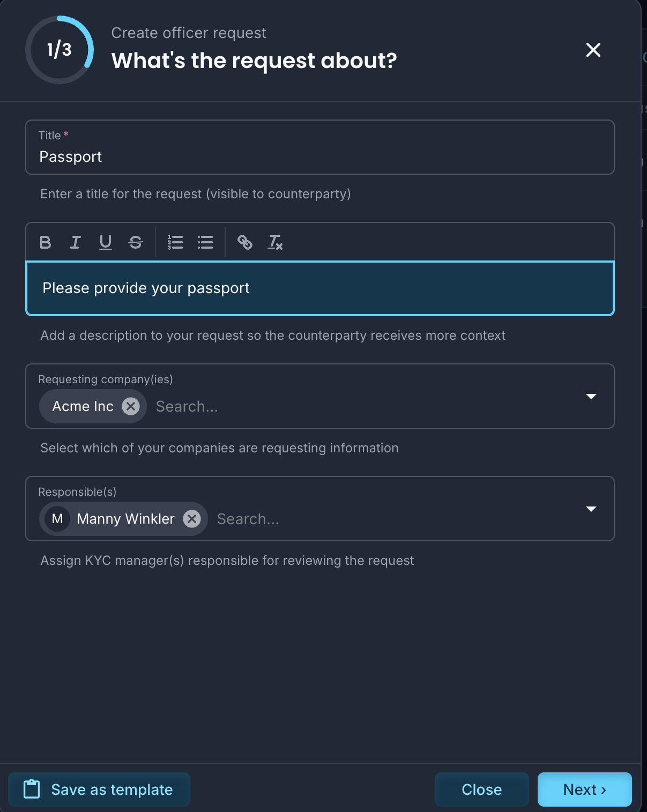Insert a hyperlink in description
The height and width of the screenshot is (812, 647).
245,242
